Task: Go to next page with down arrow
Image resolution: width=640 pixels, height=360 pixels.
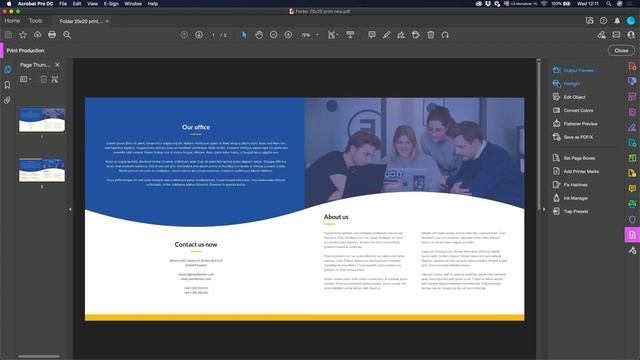Action: [x=199, y=35]
